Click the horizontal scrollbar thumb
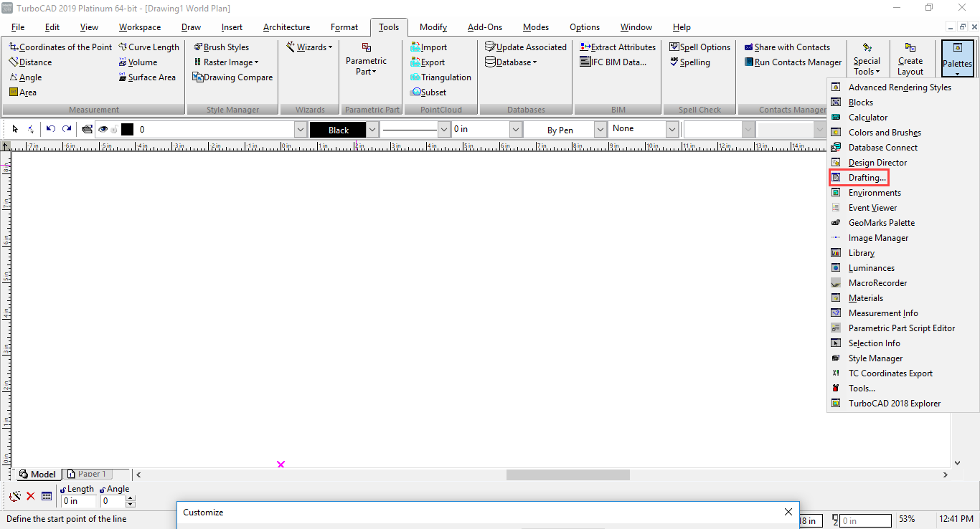This screenshot has height=529, width=980. (567, 475)
